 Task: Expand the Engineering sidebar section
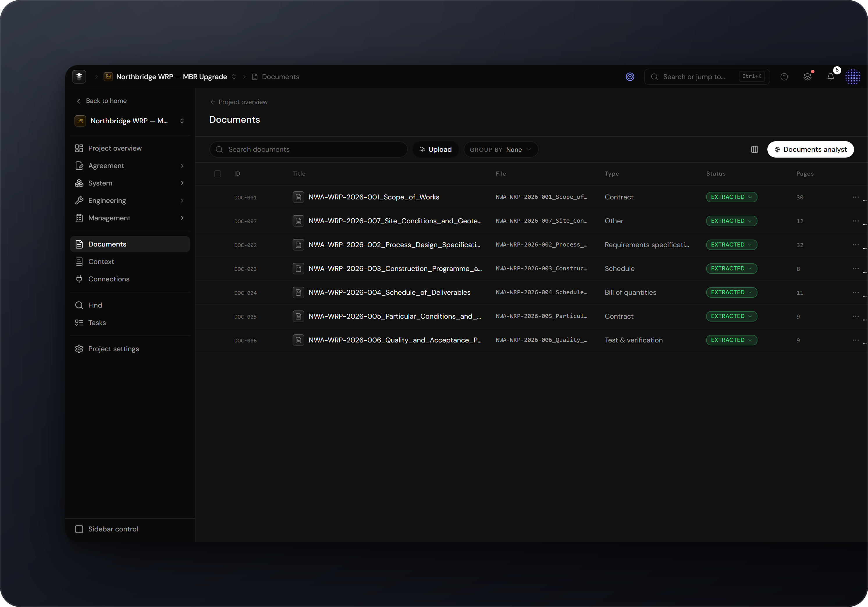point(182,201)
